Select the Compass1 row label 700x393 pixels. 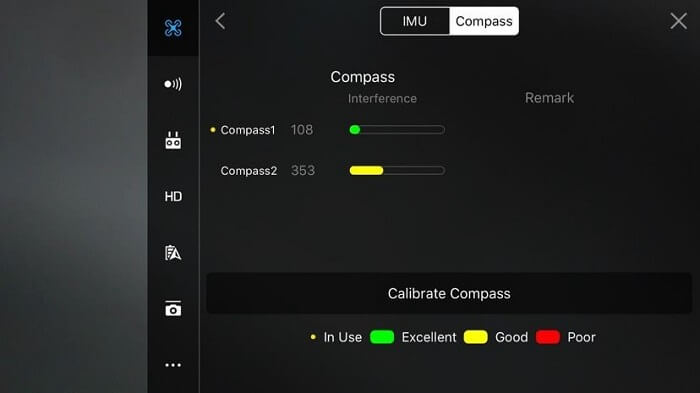tap(248, 130)
